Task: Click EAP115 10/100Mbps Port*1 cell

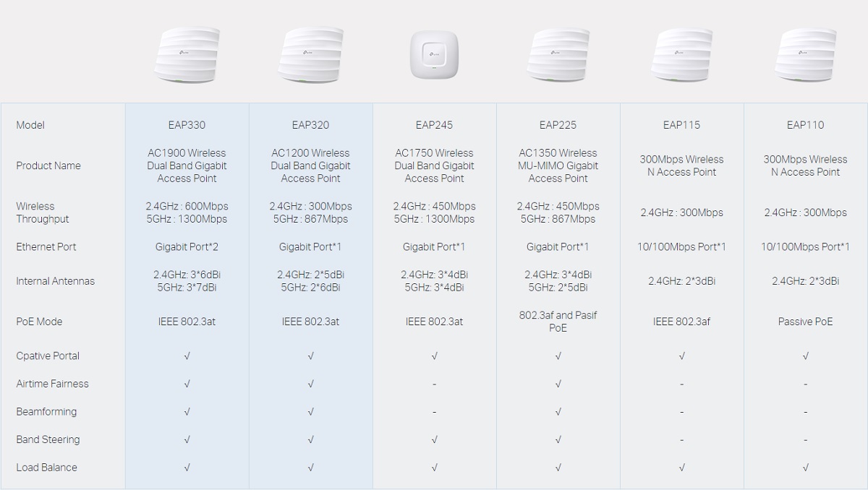Action: pyautogui.click(x=681, y=246)
